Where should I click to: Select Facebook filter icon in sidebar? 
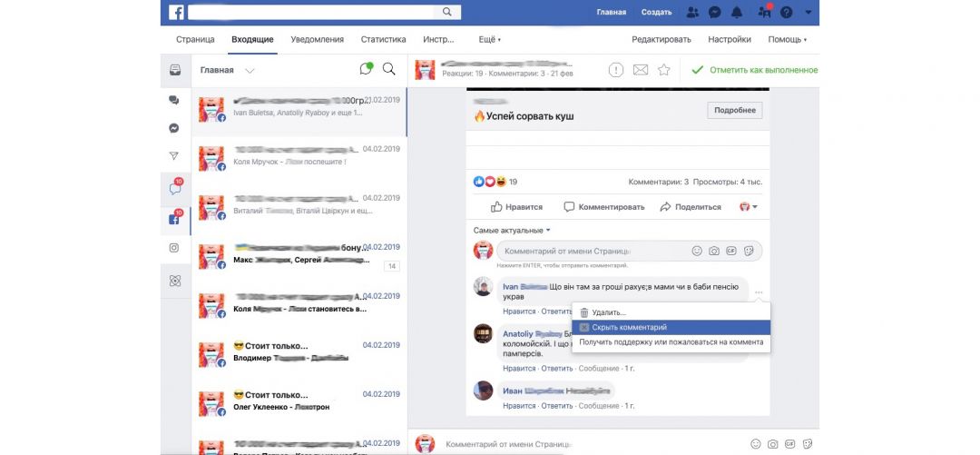[174, 219]
